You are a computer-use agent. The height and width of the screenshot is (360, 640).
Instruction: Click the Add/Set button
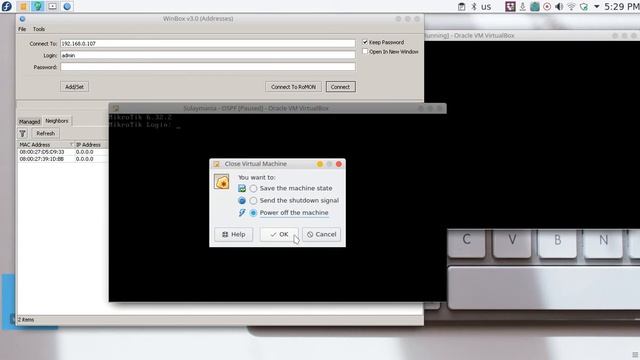tap(74, 87)
